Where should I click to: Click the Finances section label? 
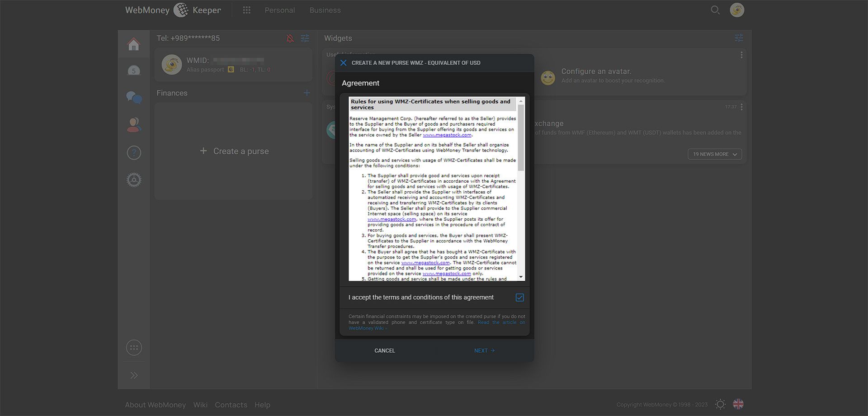tap(172, 93)
